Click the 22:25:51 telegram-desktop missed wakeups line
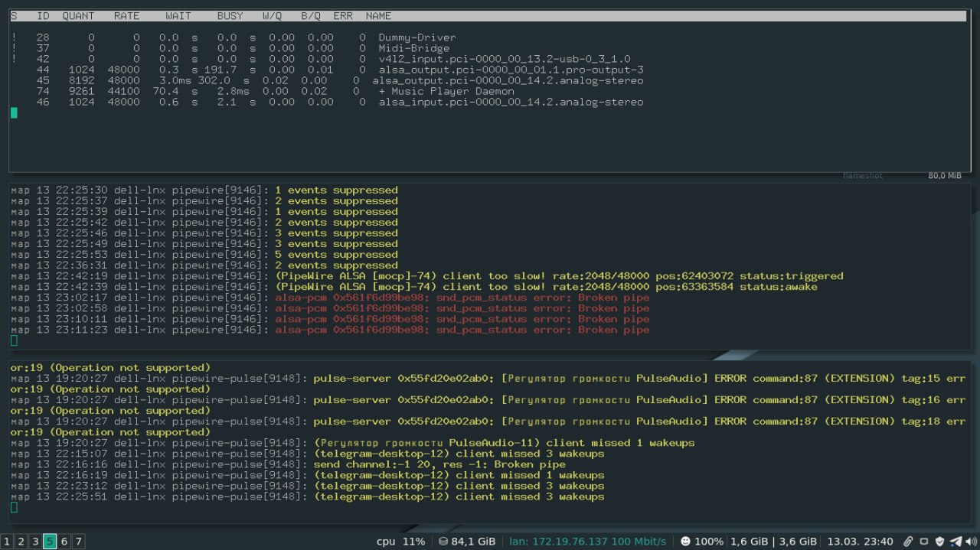Screen dimensions: 980x550 pyautogui.click(x=308, y=496)
